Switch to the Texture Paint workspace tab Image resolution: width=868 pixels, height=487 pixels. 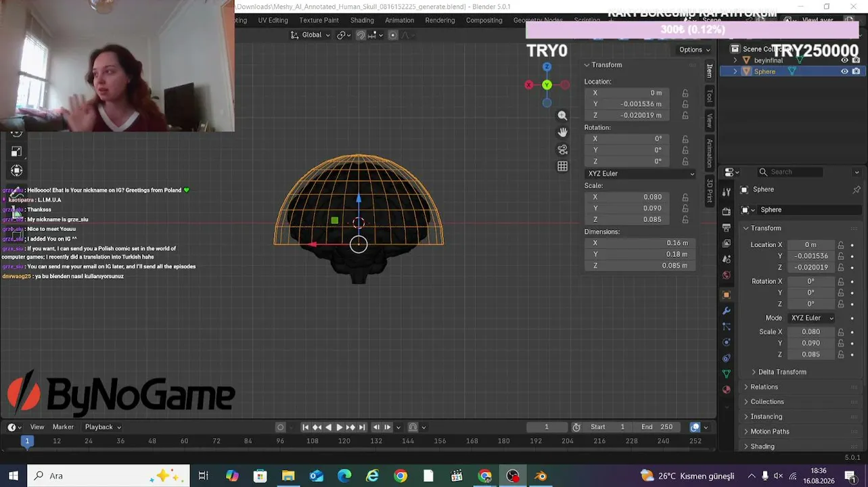tap(319, 20)
